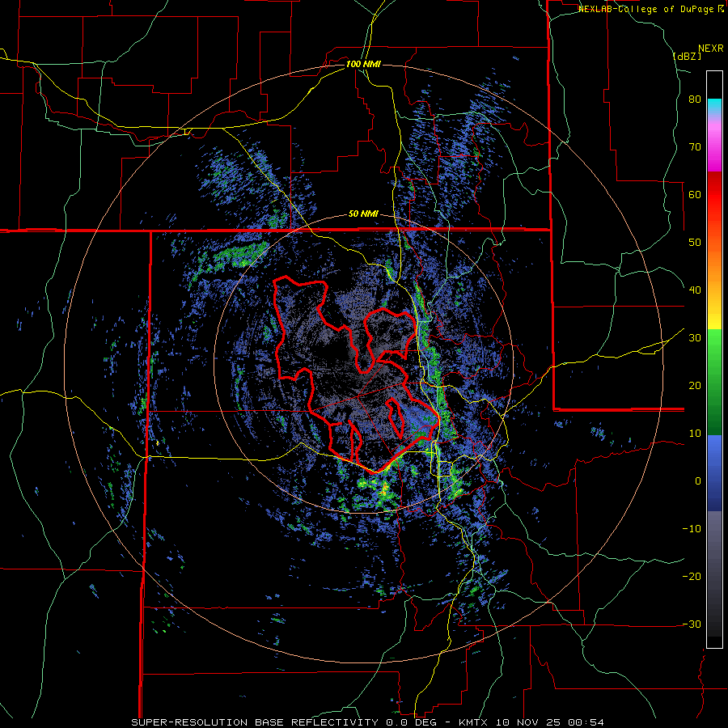Click the 50 value on dBZ scale
728x728 pixels.
(695, 243)
